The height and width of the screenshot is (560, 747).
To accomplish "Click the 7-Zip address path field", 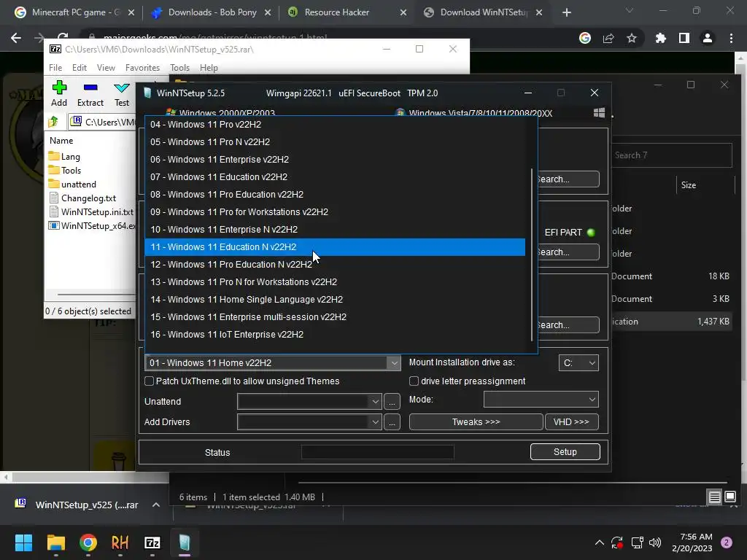I will tap(102, 122).
